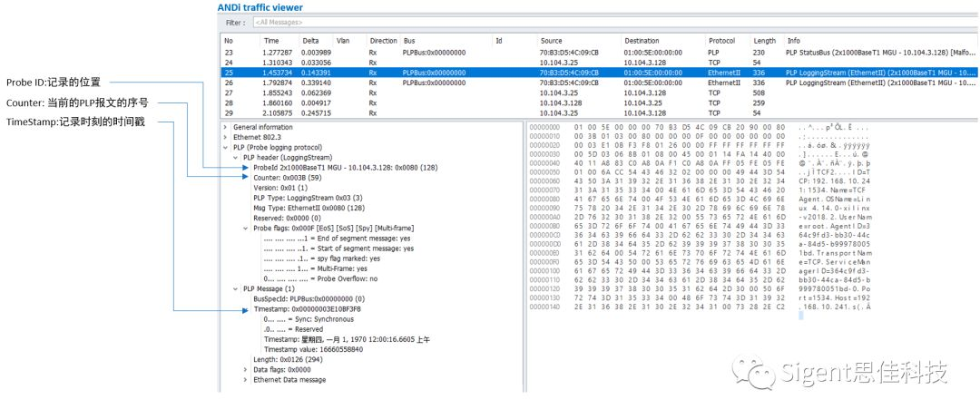Collapse the PLP Message (1) node

tap(236, 288)
